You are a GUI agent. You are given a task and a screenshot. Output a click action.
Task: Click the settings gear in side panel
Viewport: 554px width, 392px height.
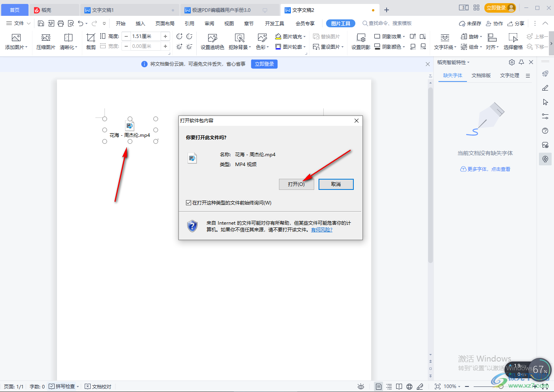pyautogui.click(x=512, y=62)
